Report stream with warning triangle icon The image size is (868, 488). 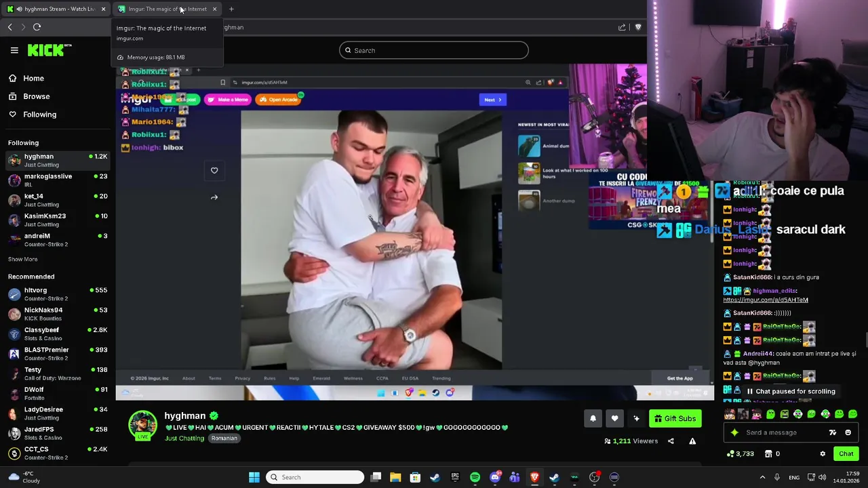click(692, 441)
